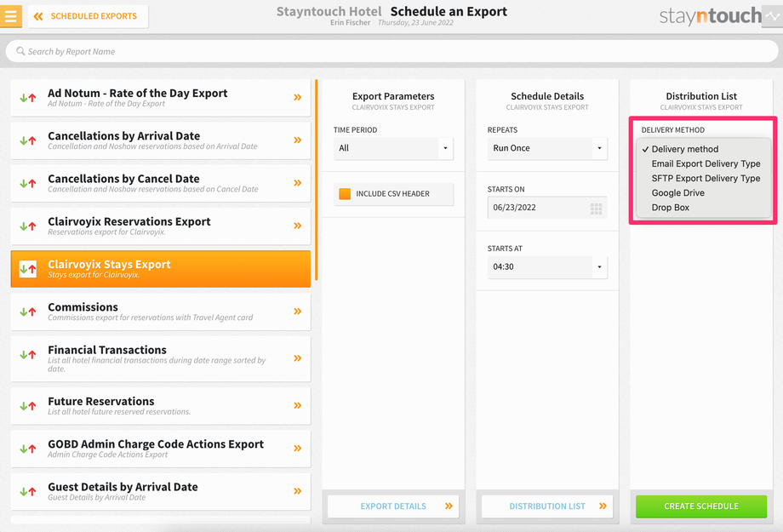
Task: Click the search magnifier icon
Action: [20, 51]
